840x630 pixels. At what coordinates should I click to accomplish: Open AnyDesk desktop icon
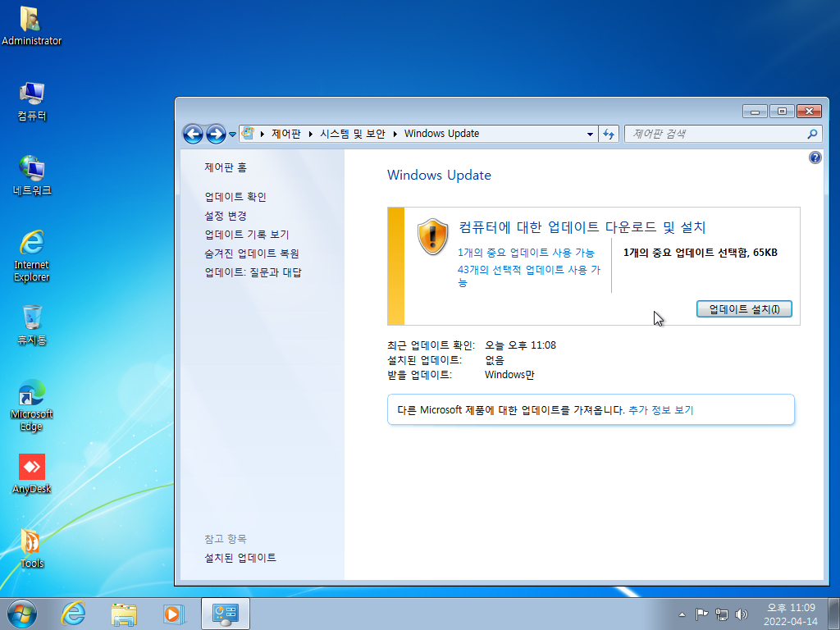32,473
